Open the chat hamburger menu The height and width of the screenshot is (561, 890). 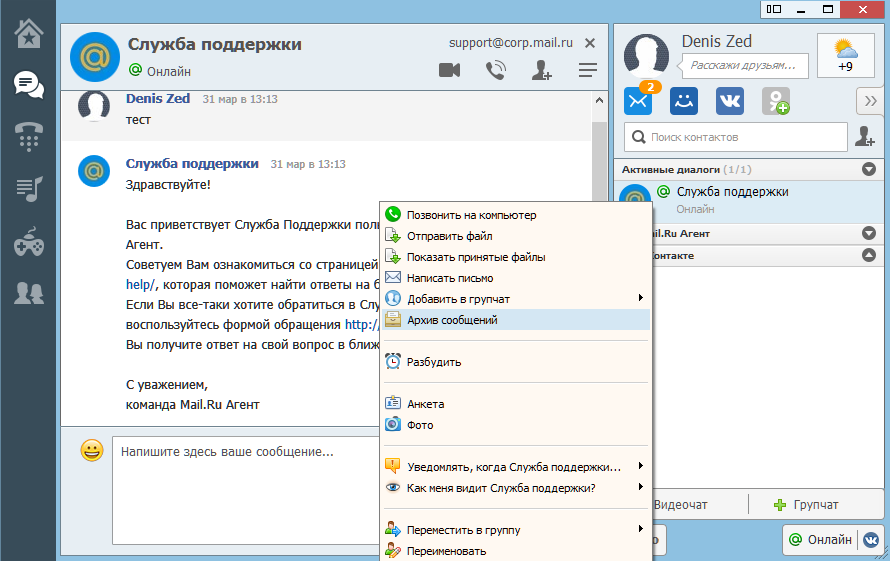coord(588,70)
